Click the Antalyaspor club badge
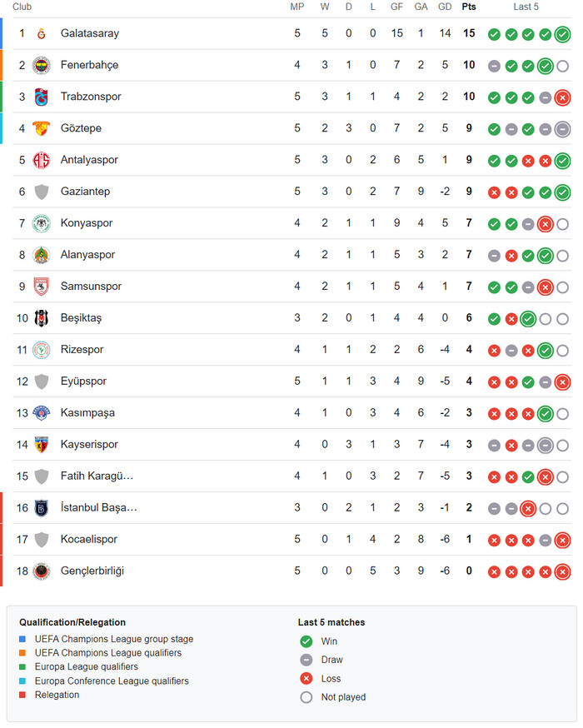The width and height of the screenshot is (583, 728). tap(42, 160)
